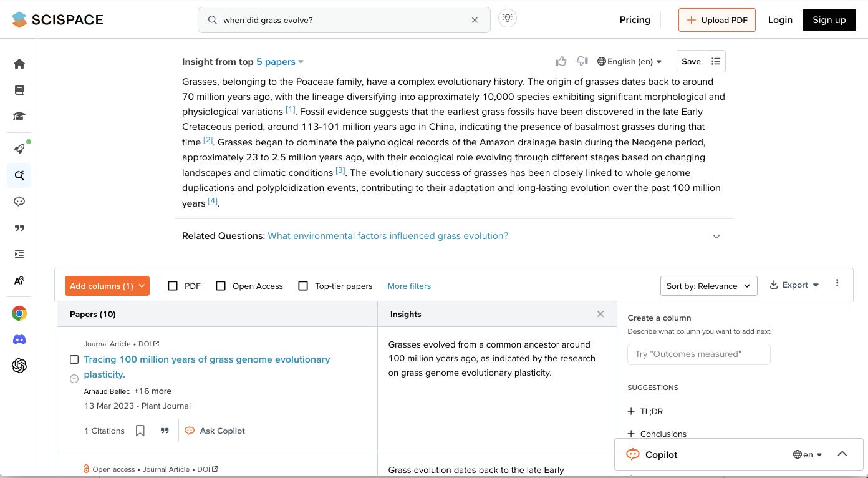Open the DOI link of the first paper
The width and height of the screenshot is (868, 478).
tap(149, 344)
